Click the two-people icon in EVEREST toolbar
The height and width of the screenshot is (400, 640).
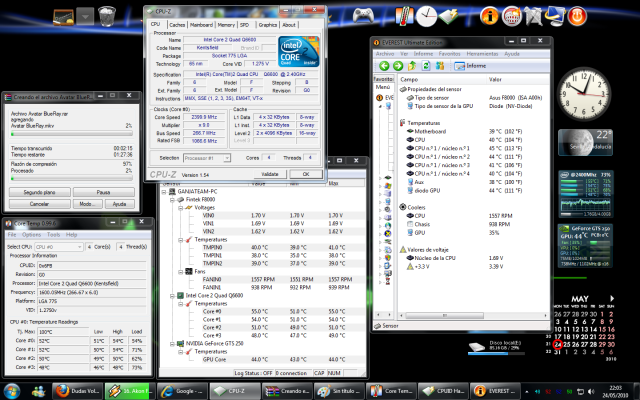click(440, 66)
